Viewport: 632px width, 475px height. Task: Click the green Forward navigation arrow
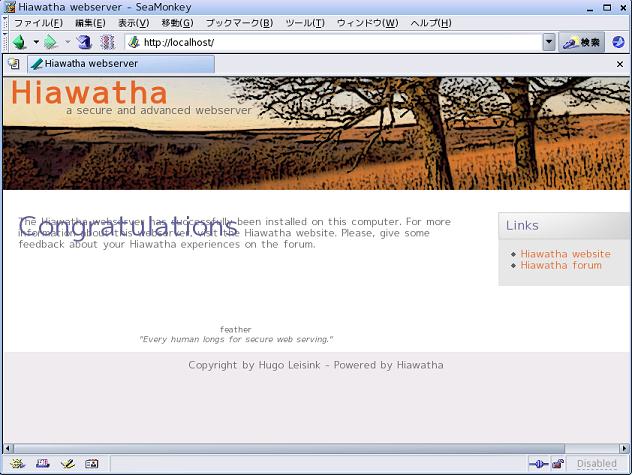[x=51, y=42]
